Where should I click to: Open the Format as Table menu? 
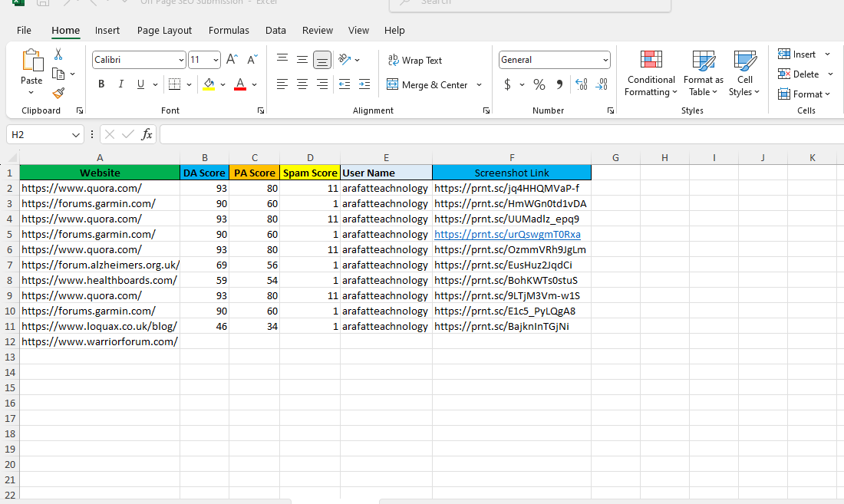pyautogui.click(x=703, y=74)
